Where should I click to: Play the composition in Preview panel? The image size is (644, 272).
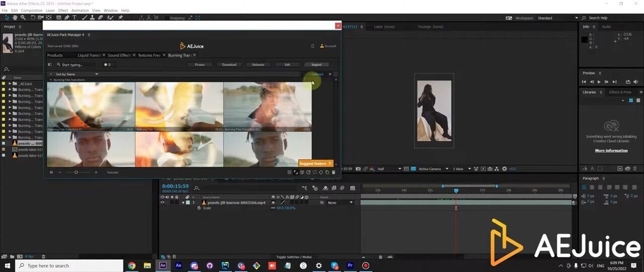tap(599, 82)
